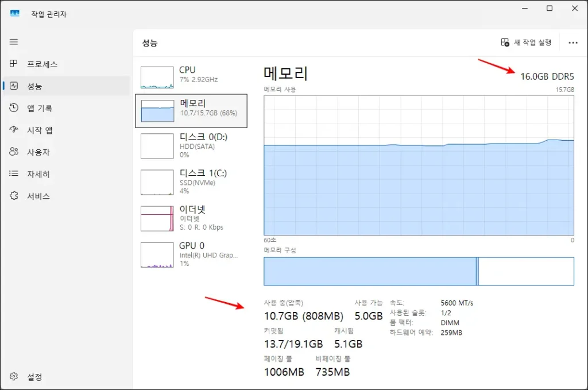
Task: Toggle the hamburger navigation menu
Action: point(14,41)
